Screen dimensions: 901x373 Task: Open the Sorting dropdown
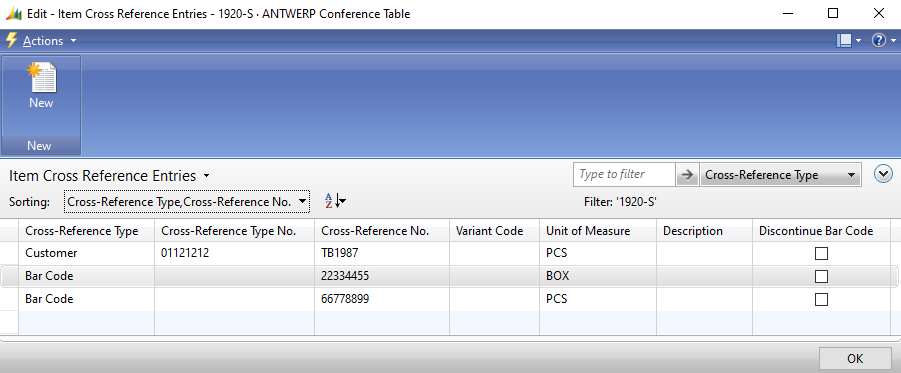click(x=187, y=202)
